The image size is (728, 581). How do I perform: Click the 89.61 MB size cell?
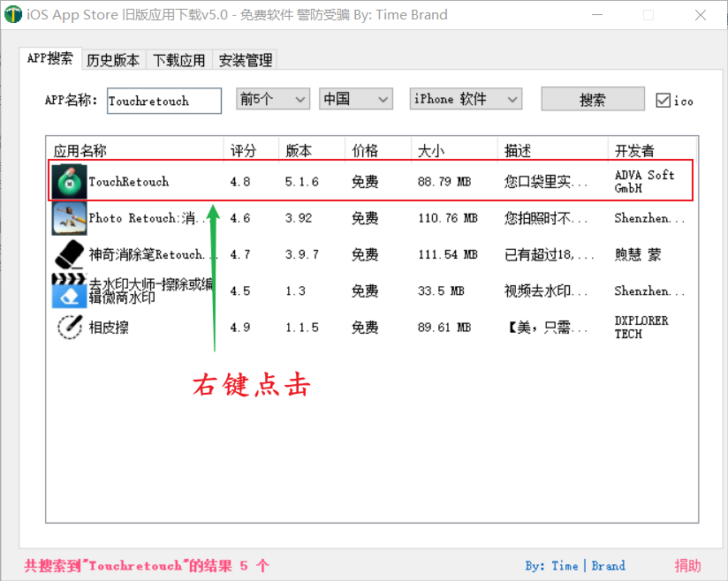click(x=444, y=328)
